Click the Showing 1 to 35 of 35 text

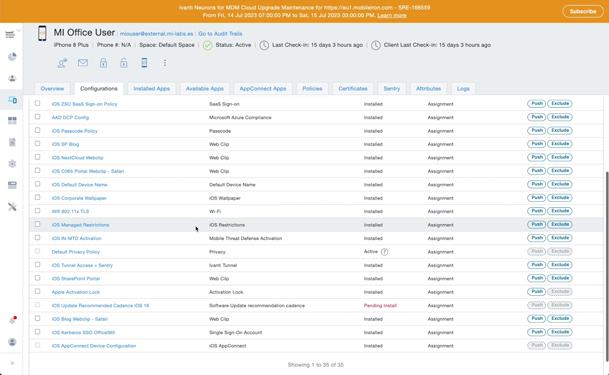click(x=315, y=365)
